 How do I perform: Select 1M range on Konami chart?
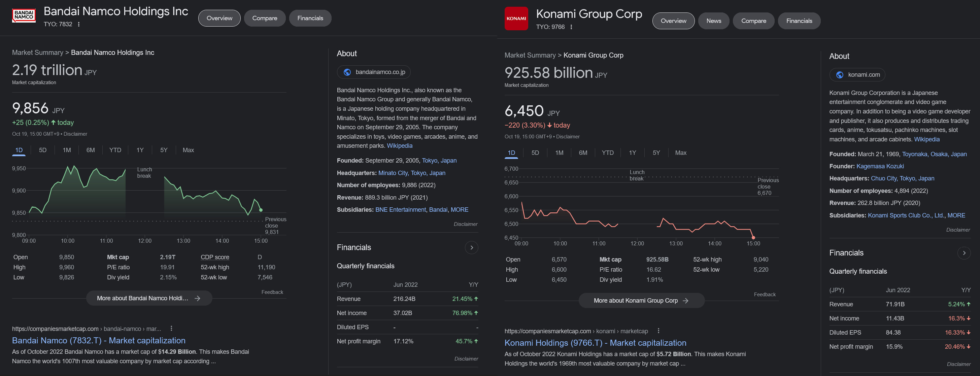click(x=559, y=153)
